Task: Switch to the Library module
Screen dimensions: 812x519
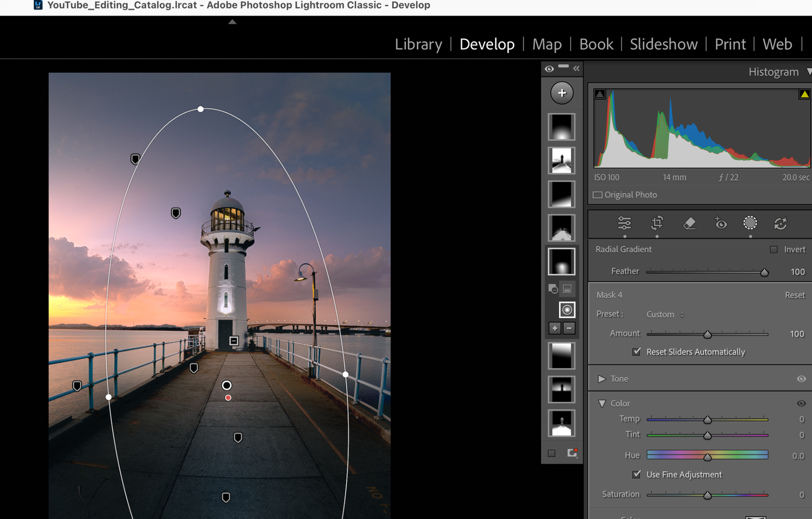Action: click(418, 45)
